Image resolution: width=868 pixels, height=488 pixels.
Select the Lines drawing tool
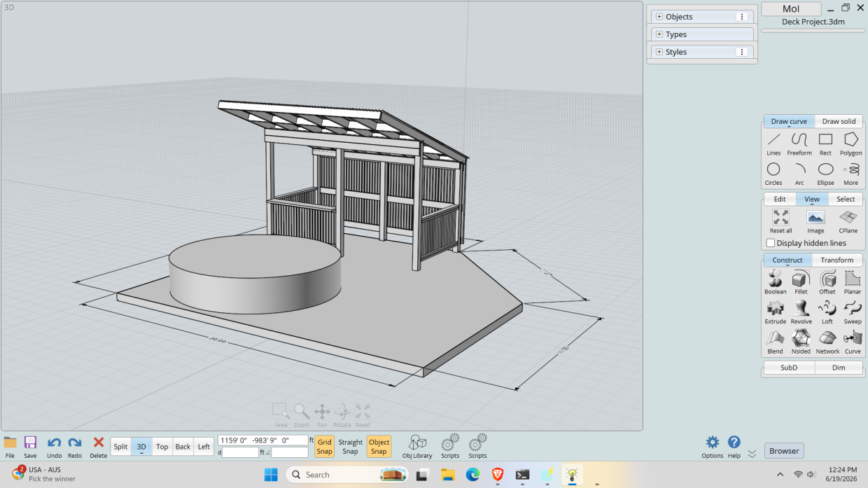[773, 144]
